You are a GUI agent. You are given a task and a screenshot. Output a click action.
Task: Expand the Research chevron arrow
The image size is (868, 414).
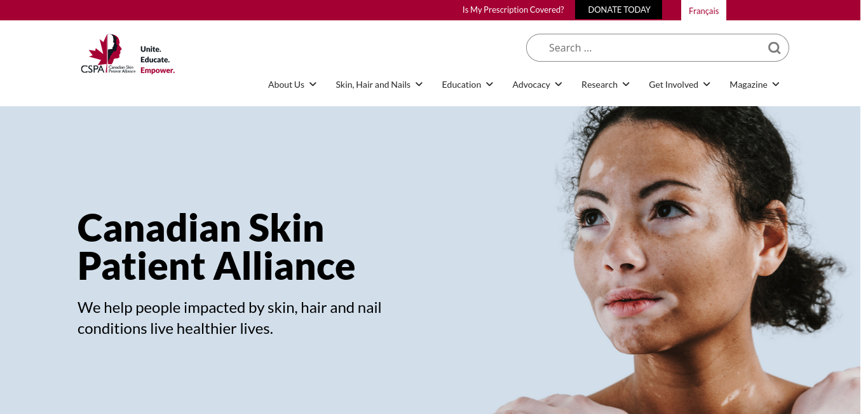626,85
